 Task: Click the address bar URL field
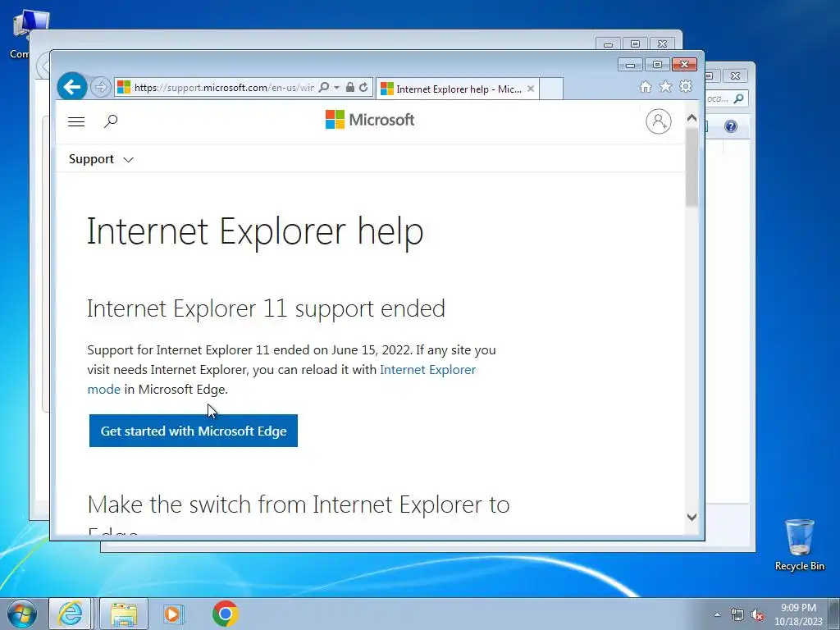tap(224, 87)
